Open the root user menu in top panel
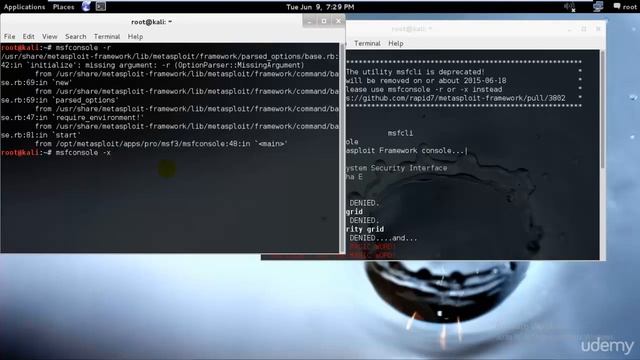The height and width of the screenshot is (360, 640). (629, 7)
